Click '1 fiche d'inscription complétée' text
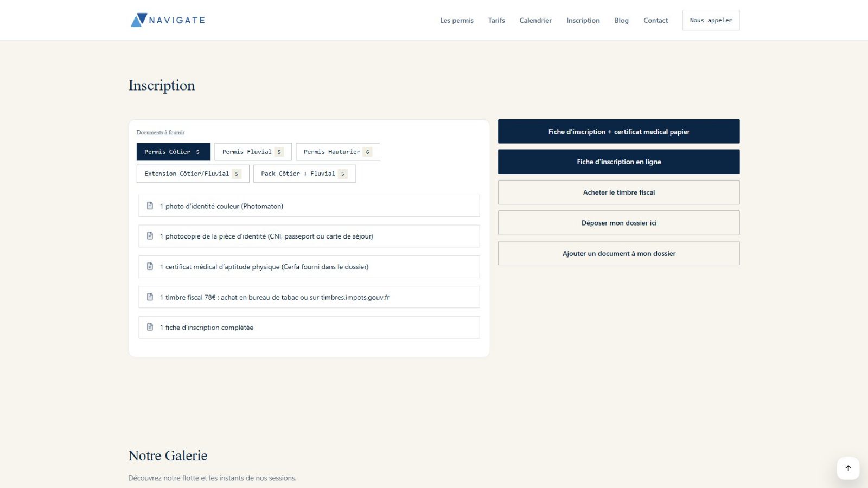868x488 pixels. (206, 328)
